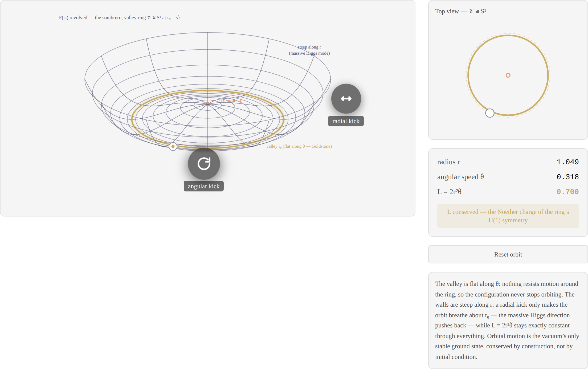Click the angular speed value 0.318
The image size is (588, 369).
tap(567, 177)
